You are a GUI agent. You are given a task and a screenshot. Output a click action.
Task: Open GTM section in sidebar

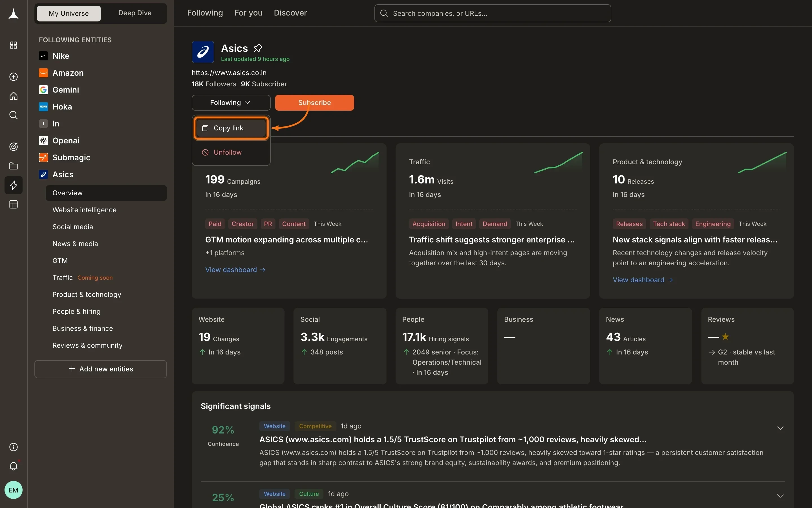60,261
